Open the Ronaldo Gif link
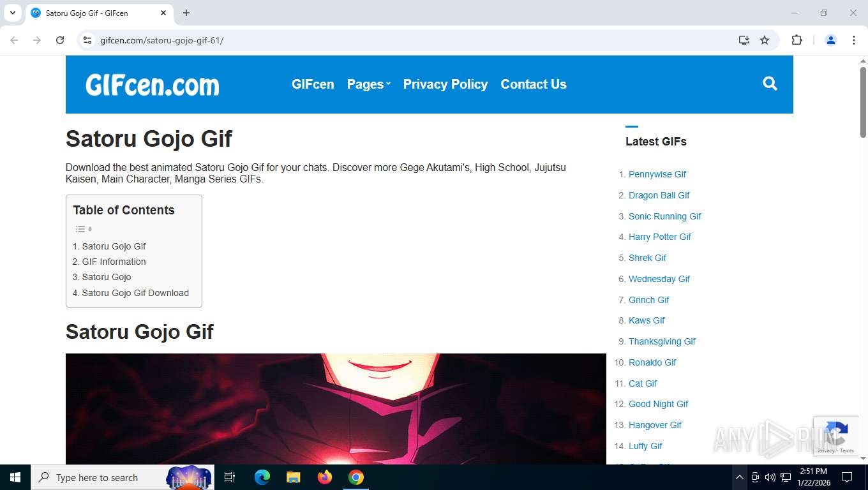The image size is (868, 490). pos(652,362)
